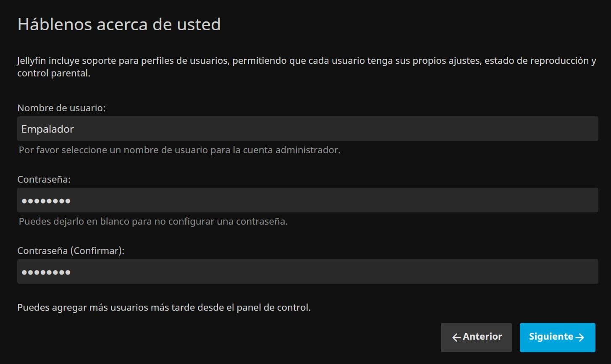Click the "Puedes dejarlo en blanco" hint
The image size is (611, 364).
click(153, 221)
